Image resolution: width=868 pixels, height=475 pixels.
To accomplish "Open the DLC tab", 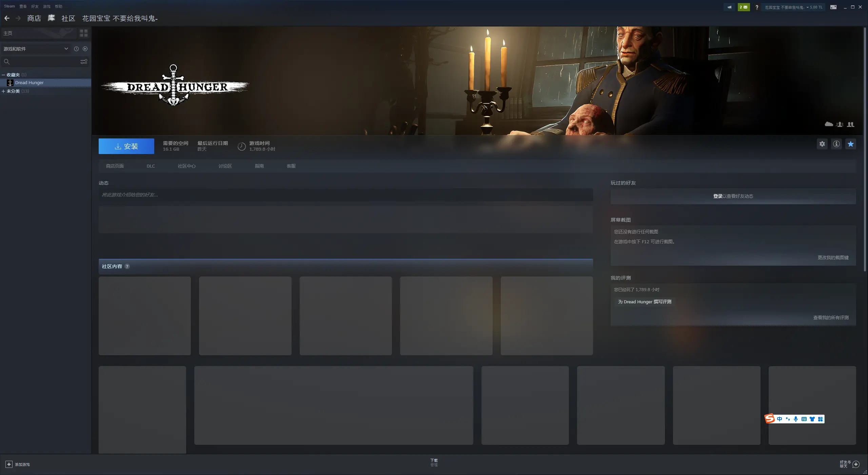I will click(x=151, y=166).
